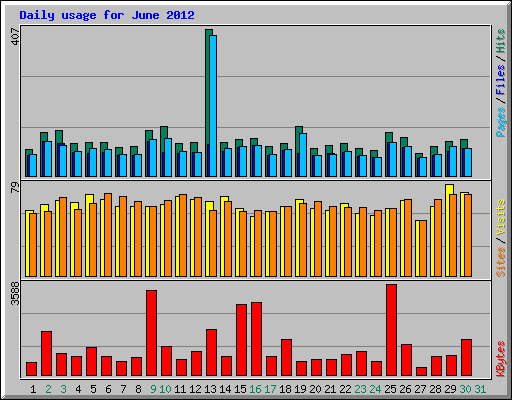This screenshot has height=400, width=512.
Task: Click day label 21 on the x-axis
Action: tap(330, 389)
